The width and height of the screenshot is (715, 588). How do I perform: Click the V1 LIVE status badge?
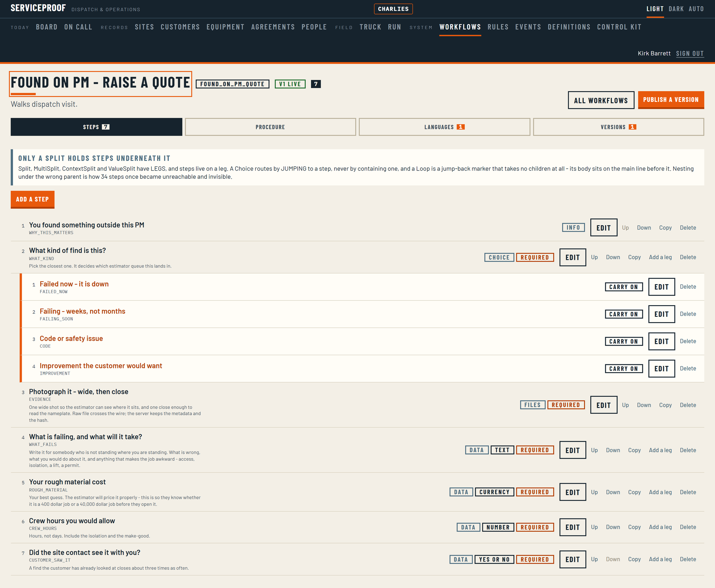[290, 84]
